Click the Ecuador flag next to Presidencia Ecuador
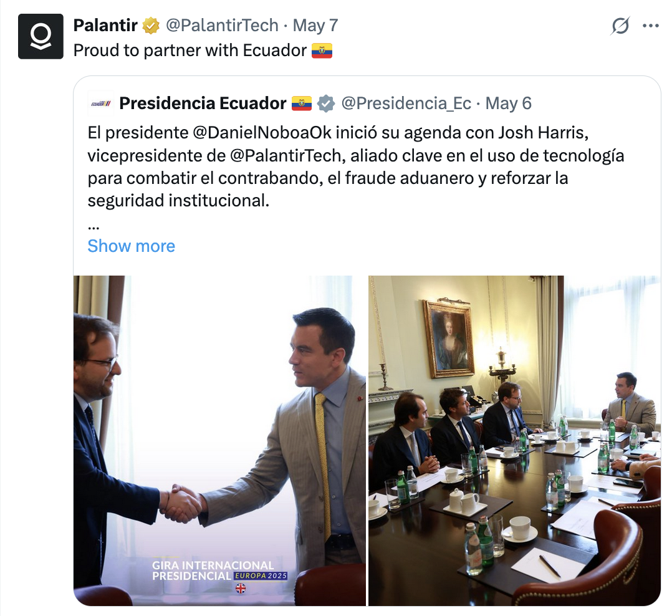The width and height of the screenshot is (672, 616). pyautogui.click(x=302, y=103)
